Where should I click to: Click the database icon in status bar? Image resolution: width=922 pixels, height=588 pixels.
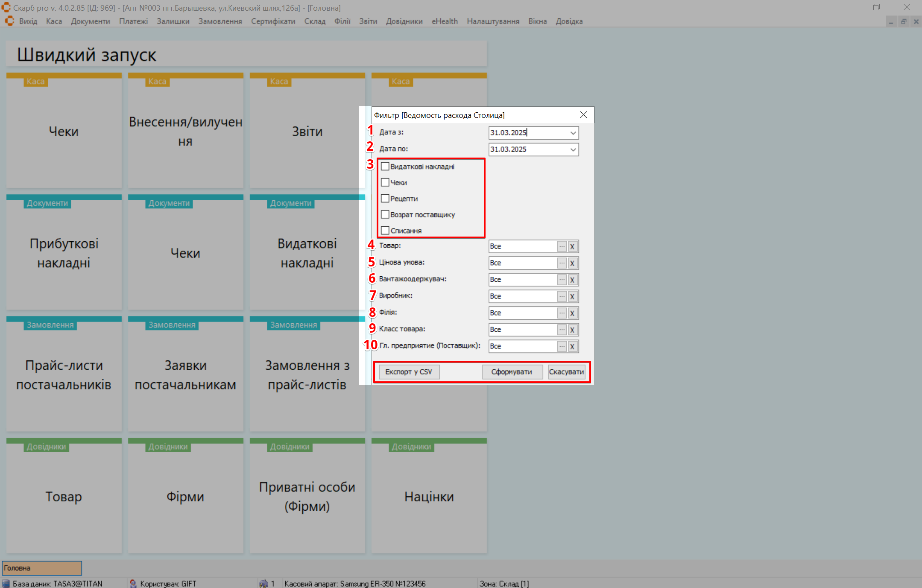(x=6, y=583)
